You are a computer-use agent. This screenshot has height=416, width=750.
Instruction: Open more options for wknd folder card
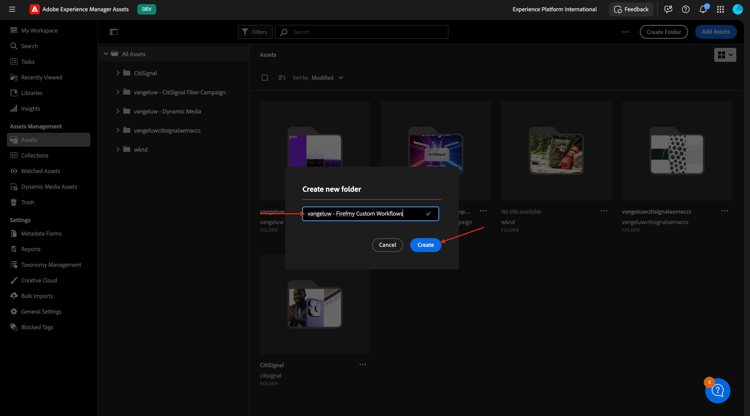click(604, 211)
